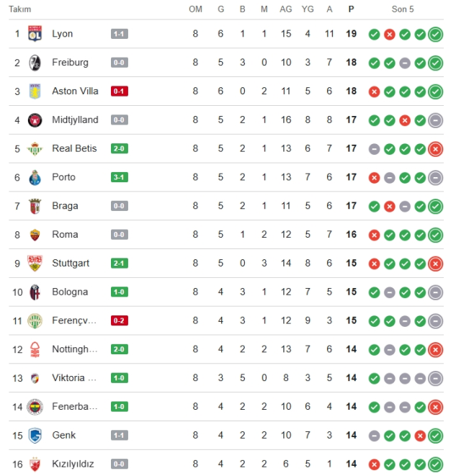
Task: Click the Roma team logo
Action: tap(35, 235)
